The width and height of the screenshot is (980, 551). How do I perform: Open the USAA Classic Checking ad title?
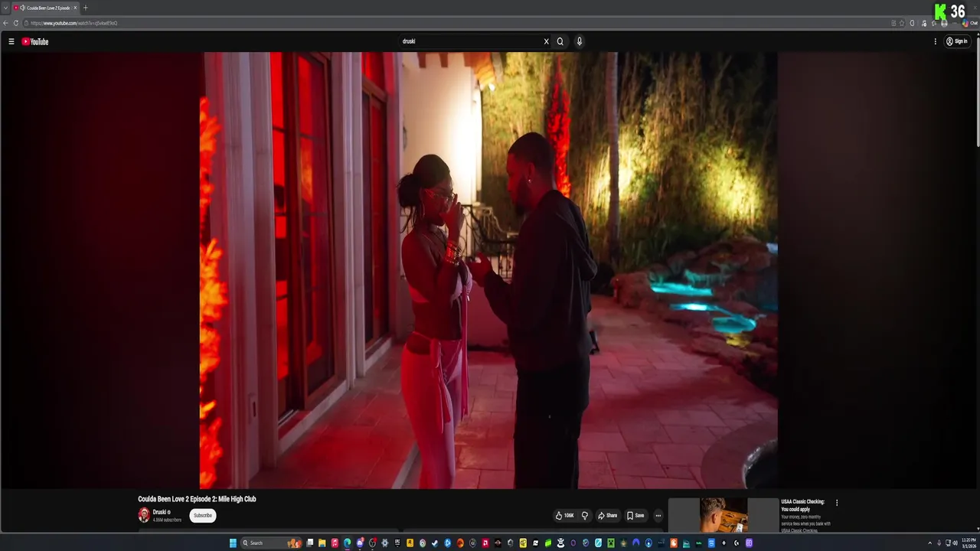(803, 505)
